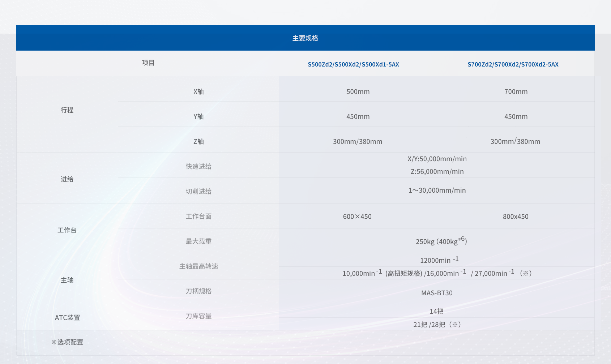Click the 500mm X-axis travel value
This screenshot has width=611, height=364.
pos(358,92)
